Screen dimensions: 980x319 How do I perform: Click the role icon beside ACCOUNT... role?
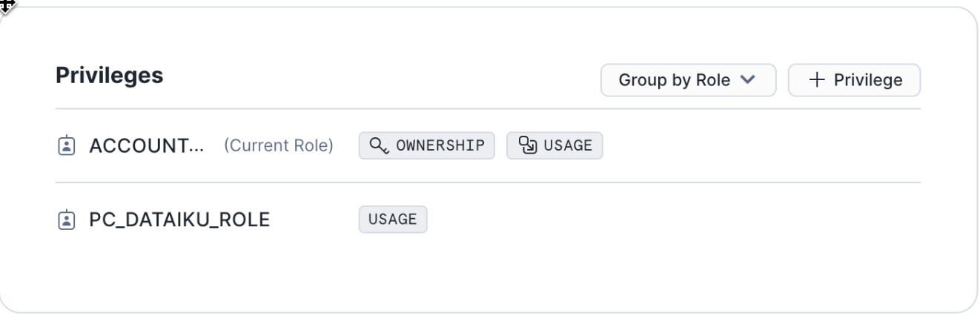tap(67, 145)
